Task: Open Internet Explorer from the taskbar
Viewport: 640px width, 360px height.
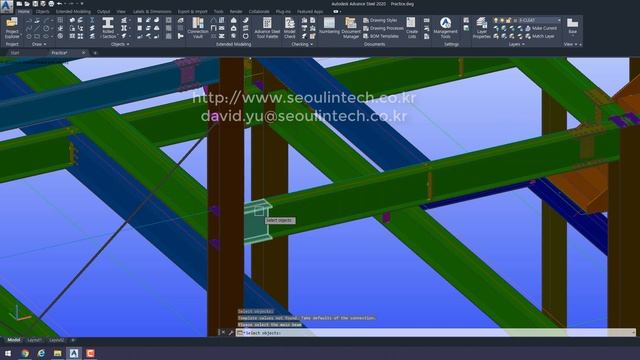Action: (x=41, y=353)
